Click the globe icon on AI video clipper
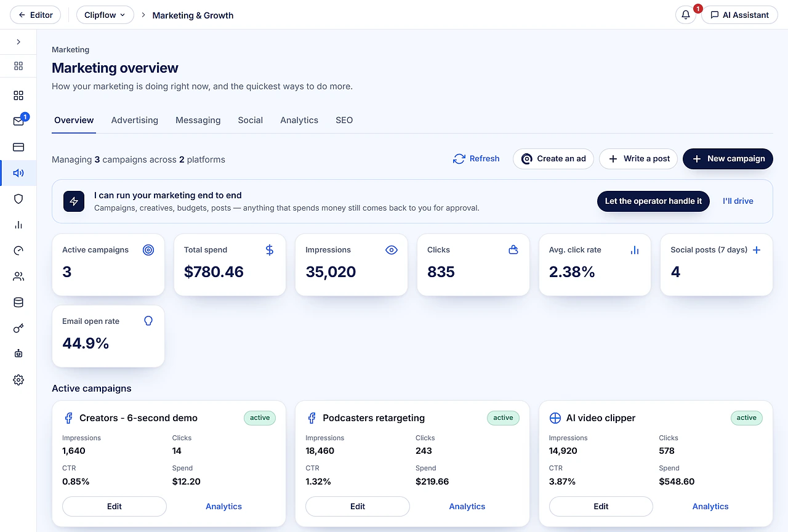The height and width of the screenshot is (532, 788). (x=555, y=418)
